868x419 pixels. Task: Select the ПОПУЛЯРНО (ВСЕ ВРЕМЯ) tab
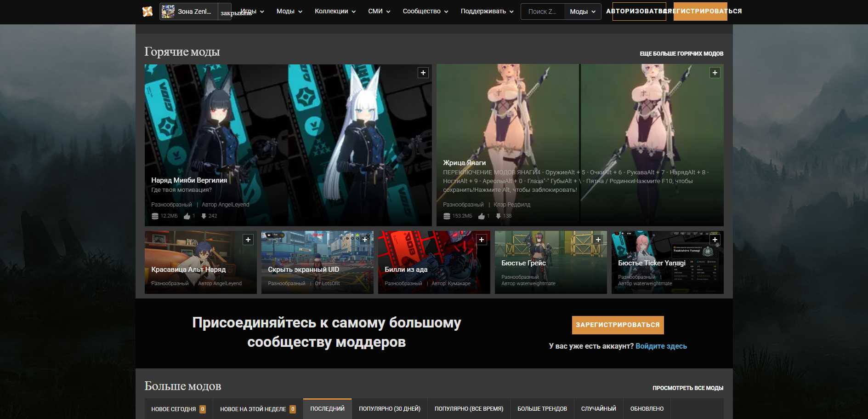pyautogui.click(x=469, y=409)
